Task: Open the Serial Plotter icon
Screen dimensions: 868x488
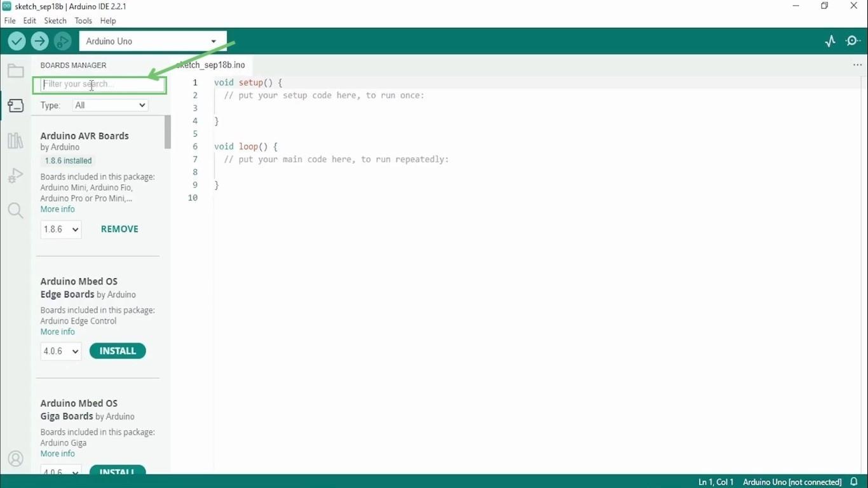Action: pos(830,40)
